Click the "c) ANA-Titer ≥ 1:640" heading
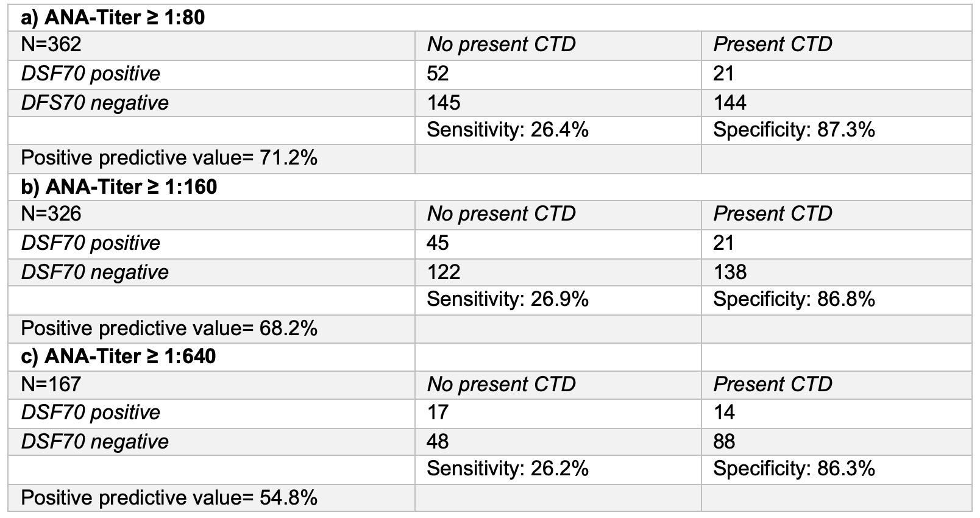 tap(118, 356)
